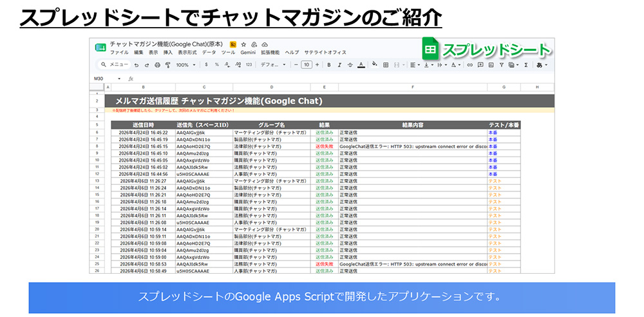644x317 pixels.
Task: Open the データ menu
Action: pos(209,53)
